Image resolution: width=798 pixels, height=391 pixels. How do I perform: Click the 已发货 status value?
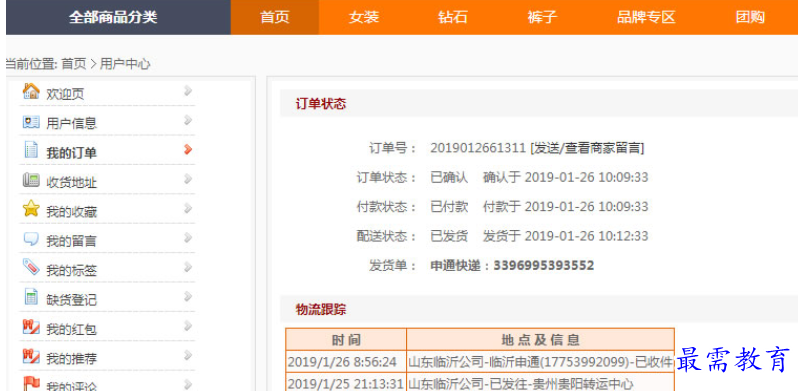pos(449,236)
